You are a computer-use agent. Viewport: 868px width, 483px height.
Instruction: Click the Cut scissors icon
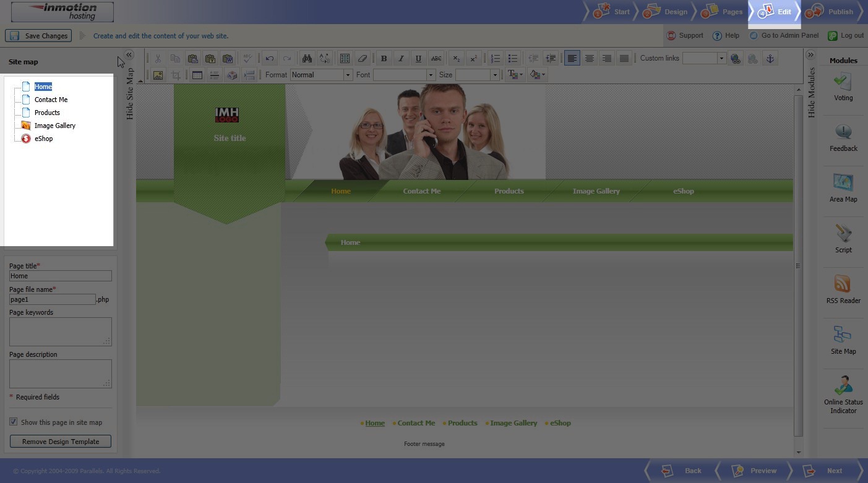tap(158, 58)
